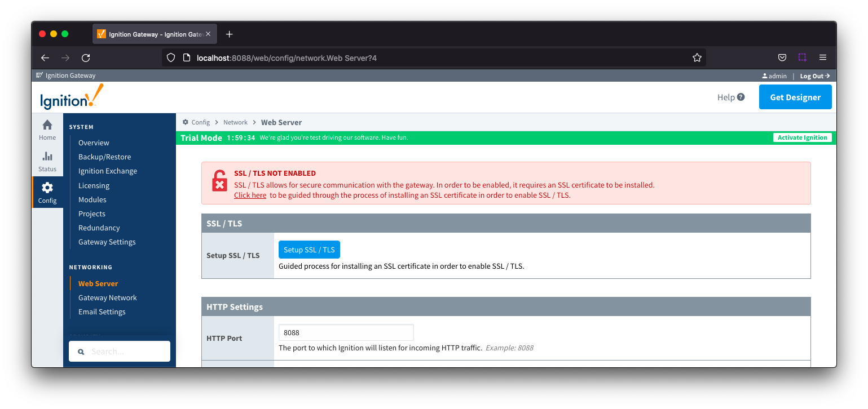Click Config in the breadcrumb
Viewport: 868px width, 409px height.
tap(200, 122)
